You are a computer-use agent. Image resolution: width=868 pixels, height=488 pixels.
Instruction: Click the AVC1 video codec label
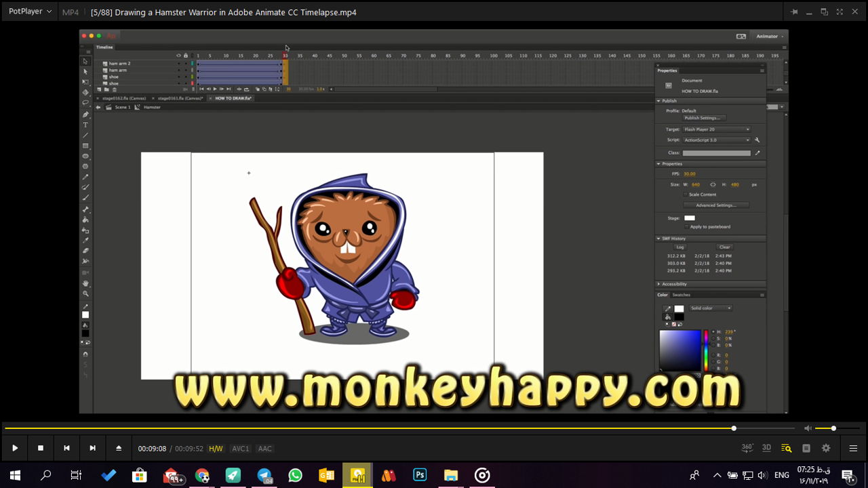coord(241,449)
